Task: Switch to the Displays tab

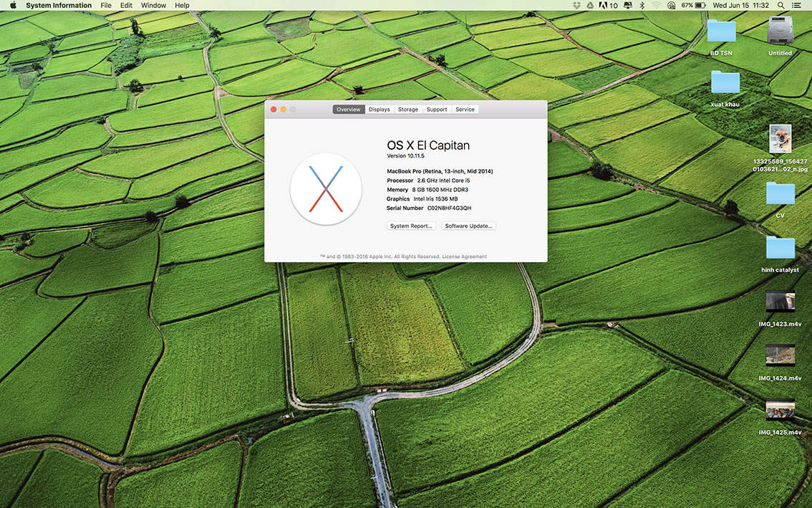Action: pos(379,110)
